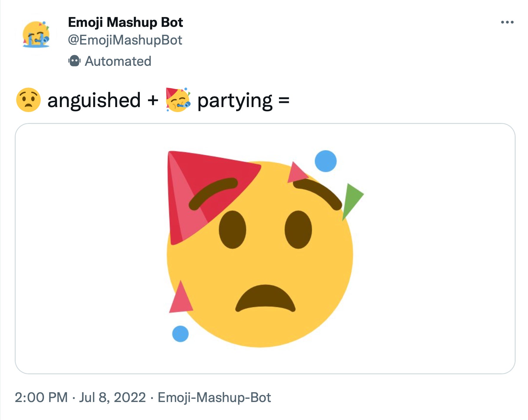Click the blue confetti dot in the image

point(325,161)
